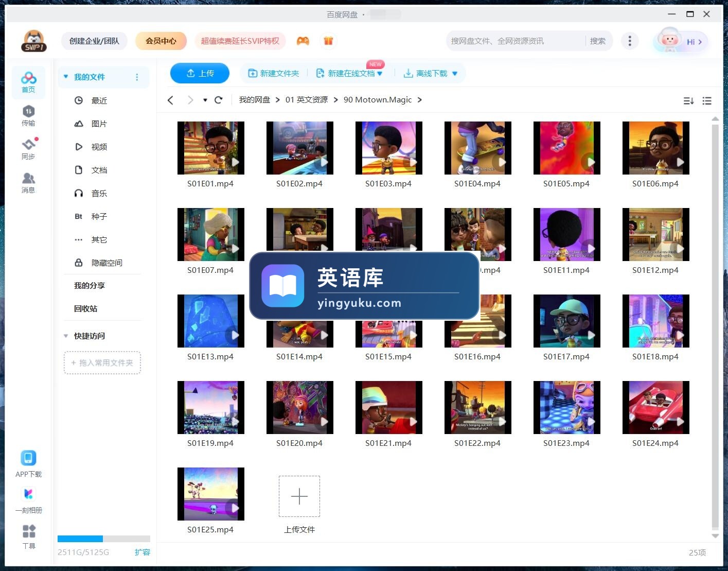Select S01E06.mp4 thumbnail
The width and height of the screenshot is (728, 571).
point(655,148)
